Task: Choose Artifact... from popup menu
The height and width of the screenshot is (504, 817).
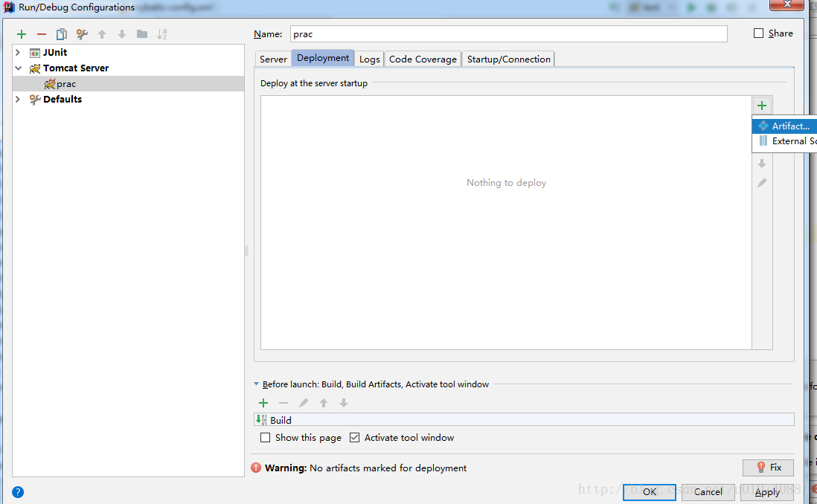Action: pyautogui.click(x=784, y=126)
